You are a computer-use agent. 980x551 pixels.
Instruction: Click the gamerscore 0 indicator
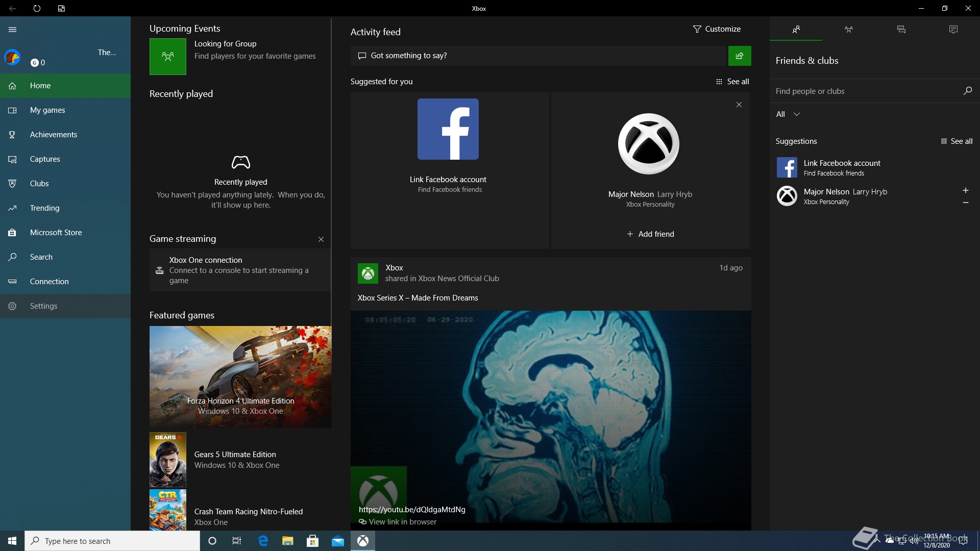click(x=38, y=63)
